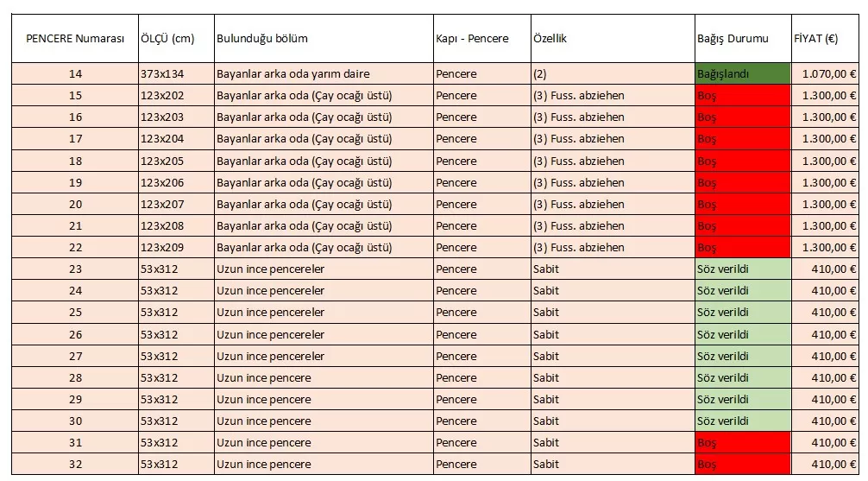
Task: Select the window number 19 cell
Action: (x=75, y=183)
